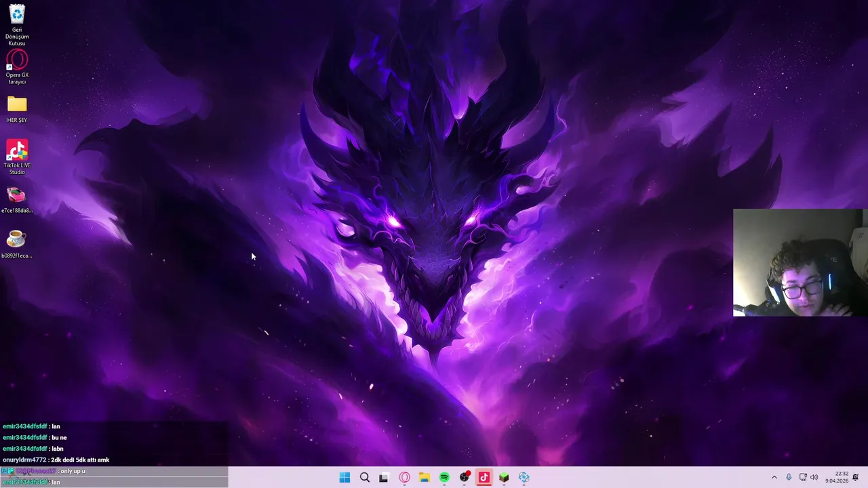868x488 pixels.
Task: Open notifications bell in the taskbar corner
Action: [856, 477]
